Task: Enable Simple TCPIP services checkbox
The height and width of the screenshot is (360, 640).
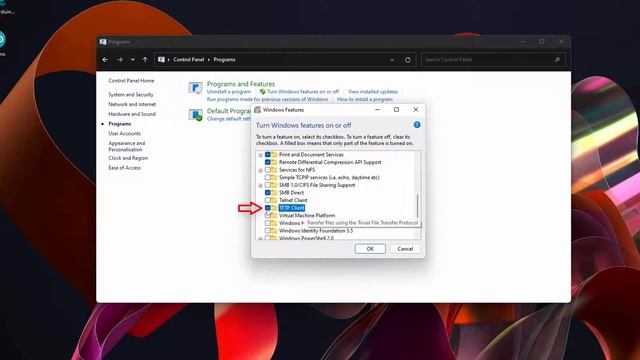Action: point(268,178)
